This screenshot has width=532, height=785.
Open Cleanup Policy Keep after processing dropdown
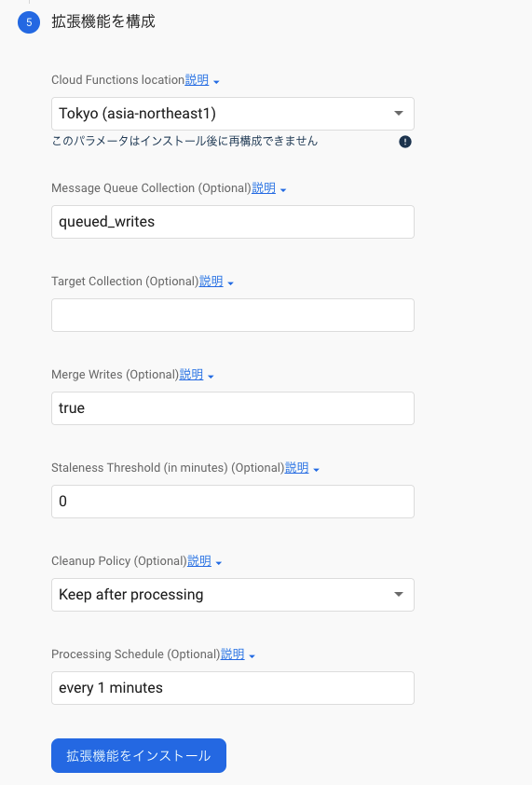233,594
